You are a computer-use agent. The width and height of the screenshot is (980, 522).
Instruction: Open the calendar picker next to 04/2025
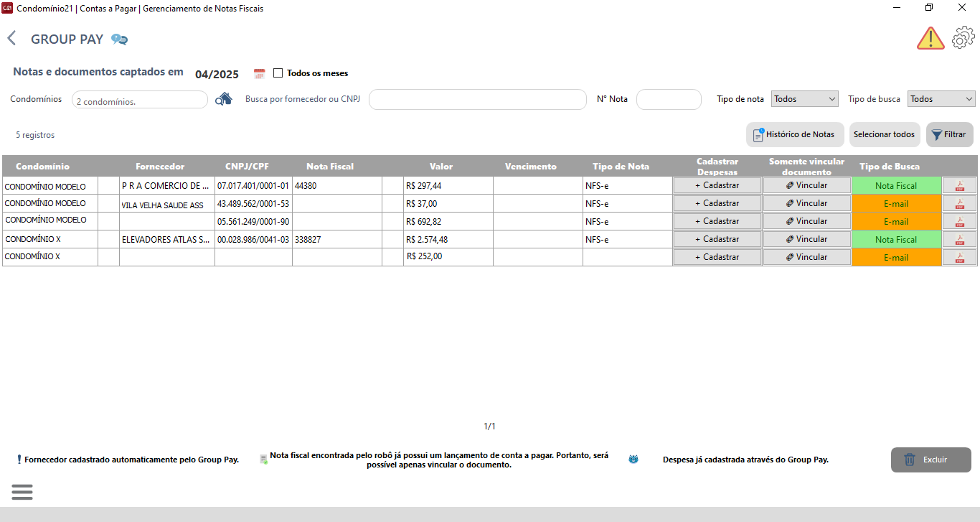pos(260,74)
